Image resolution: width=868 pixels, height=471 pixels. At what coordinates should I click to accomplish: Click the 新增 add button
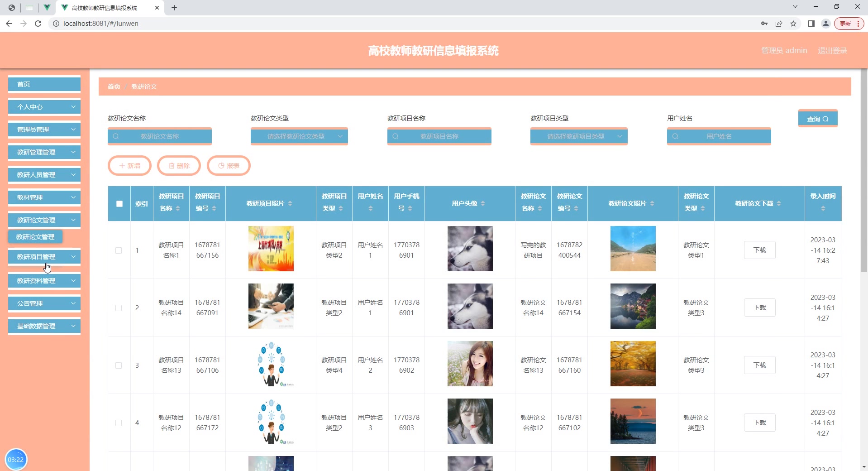point(129,166)
